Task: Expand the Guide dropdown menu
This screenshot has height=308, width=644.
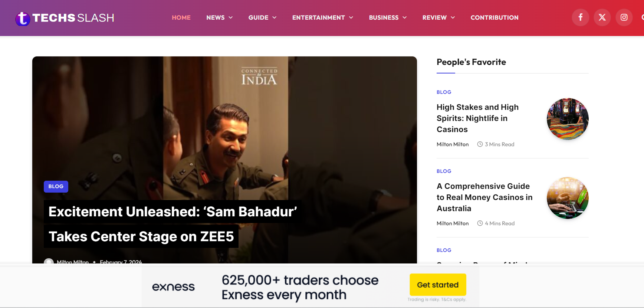Action: [262, 17]
